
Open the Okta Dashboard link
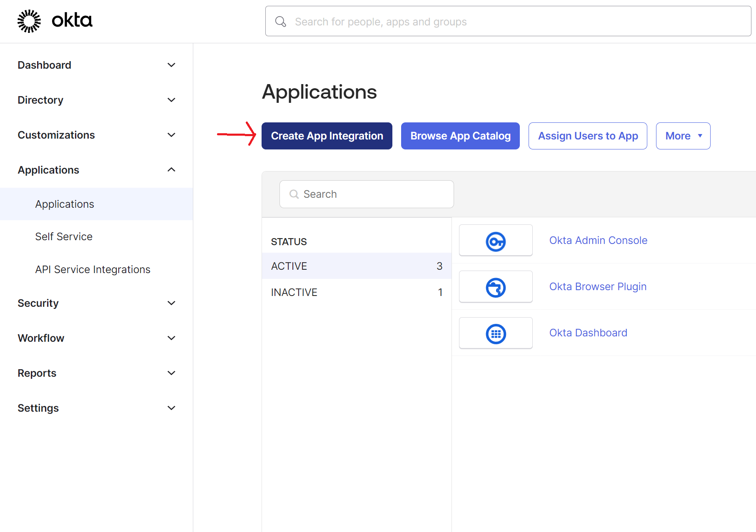(x=588, y=333)
